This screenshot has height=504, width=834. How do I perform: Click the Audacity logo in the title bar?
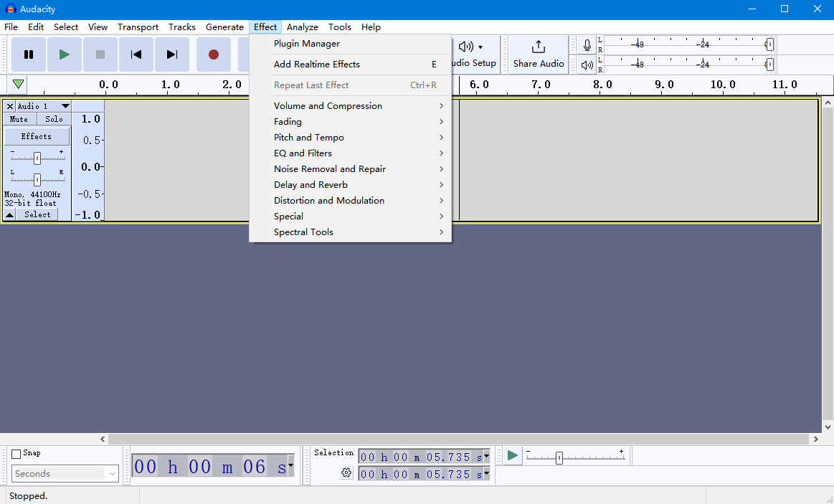(x=10, y=9)
